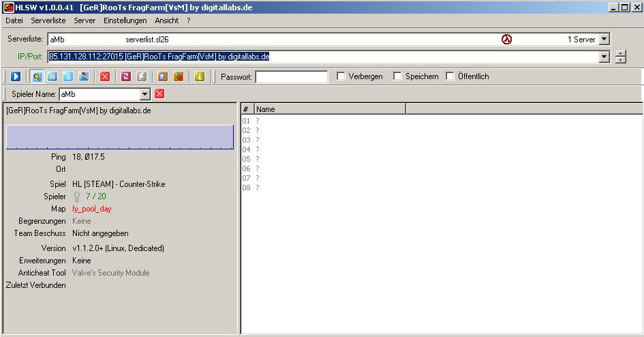The width and height of the screenshot is (644, 337).
Task: Click the Ping value 18, Ø17.5
Action: [x=89, y=157]
